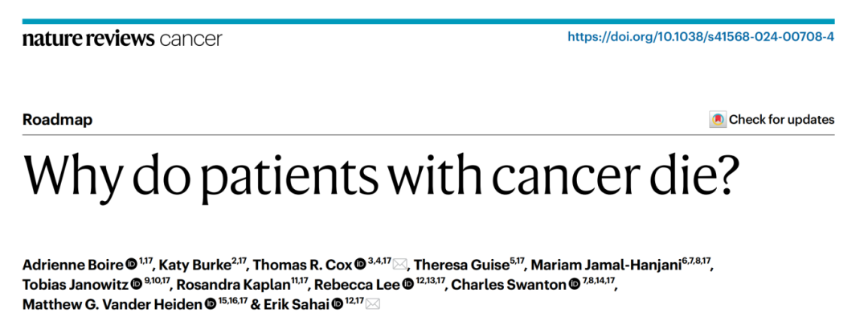
Task: Click the Check for updates badge icon
Action: tap(718, 120)
